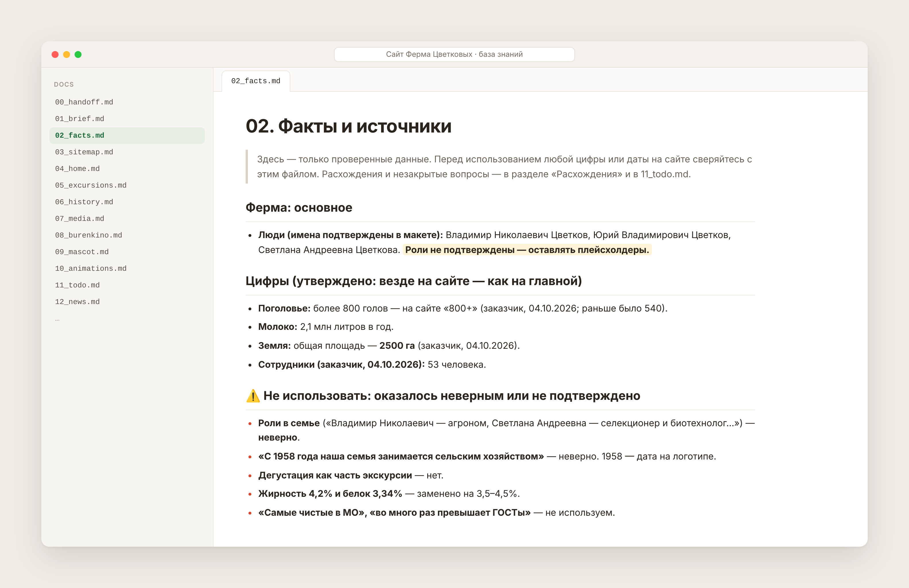The image size is (909, 588).
Task: Click the "Роли в семье" bullet
Action: [506, 430]
